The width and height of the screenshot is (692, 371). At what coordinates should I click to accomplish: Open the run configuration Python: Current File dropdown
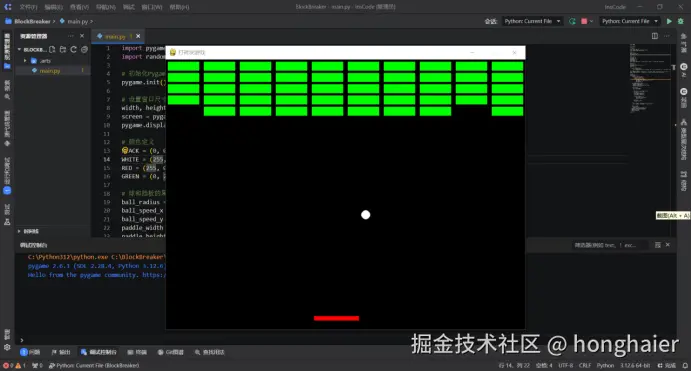[629, 21]
